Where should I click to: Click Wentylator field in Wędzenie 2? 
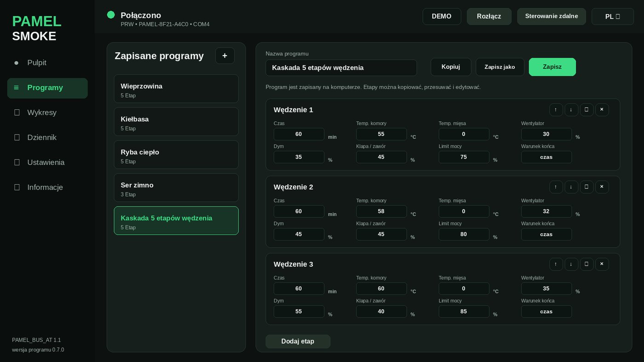pos(546,211)
